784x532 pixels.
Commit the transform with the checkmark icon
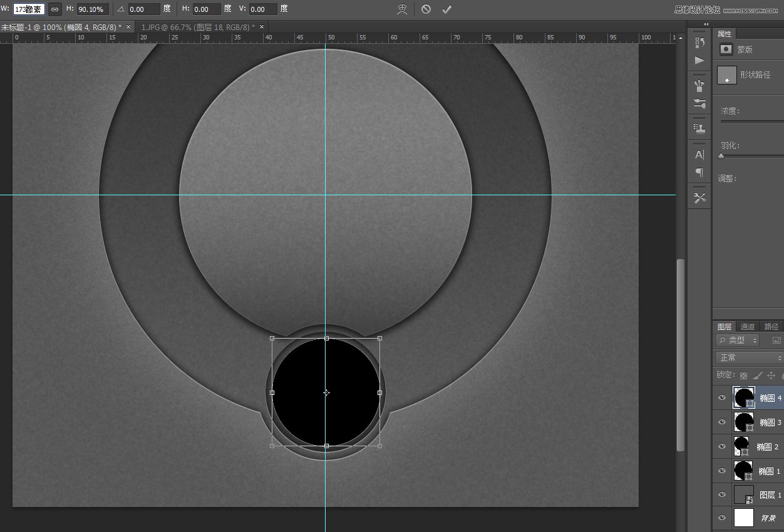pos(446,9)
